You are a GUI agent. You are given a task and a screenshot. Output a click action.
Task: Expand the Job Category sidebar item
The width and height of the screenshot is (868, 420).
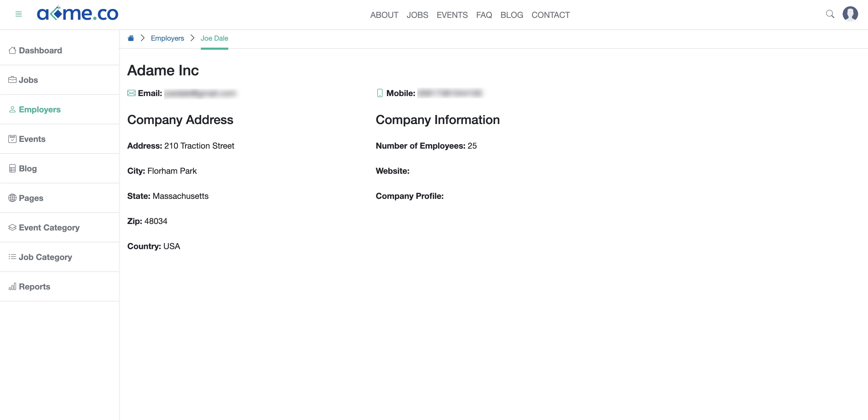[45, 257]
